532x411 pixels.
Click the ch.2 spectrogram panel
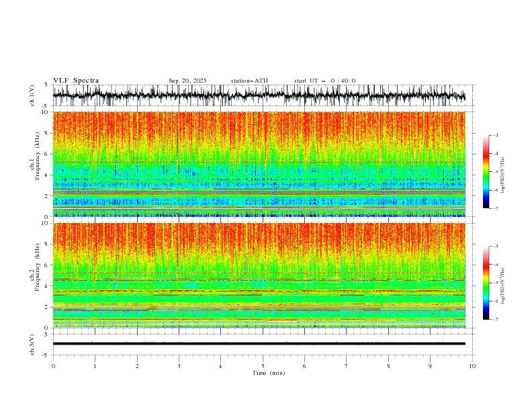click(259, 275)
